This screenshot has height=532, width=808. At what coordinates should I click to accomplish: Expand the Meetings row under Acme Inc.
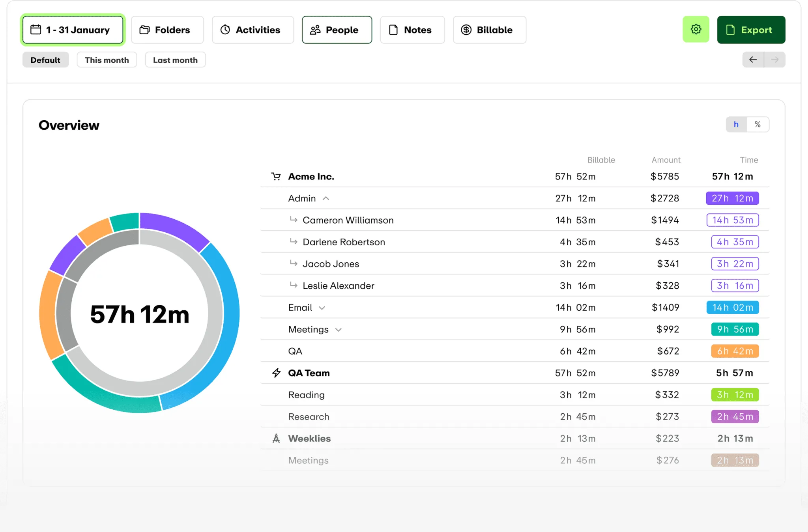click(x=338, y=330)
